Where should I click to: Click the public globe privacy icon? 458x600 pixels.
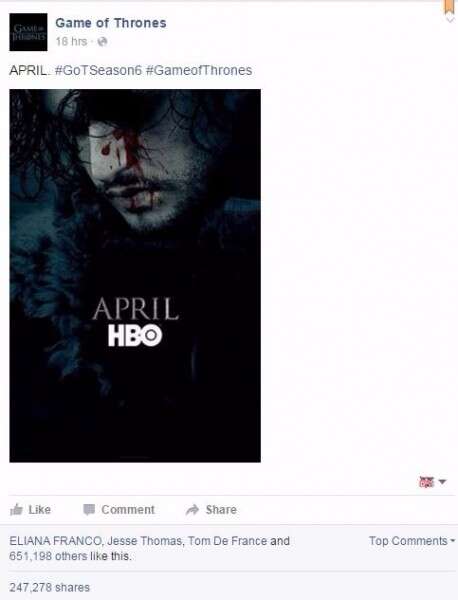tap(102, 41)
